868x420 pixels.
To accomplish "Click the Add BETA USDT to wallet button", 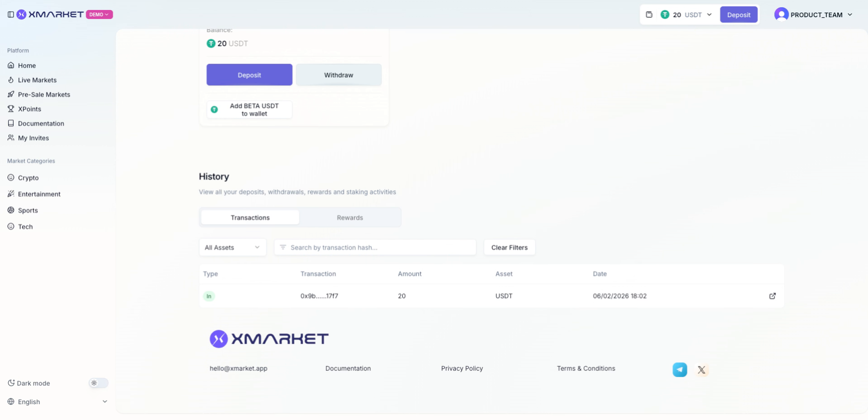I will pyautogui.click(x=249, y=110).
